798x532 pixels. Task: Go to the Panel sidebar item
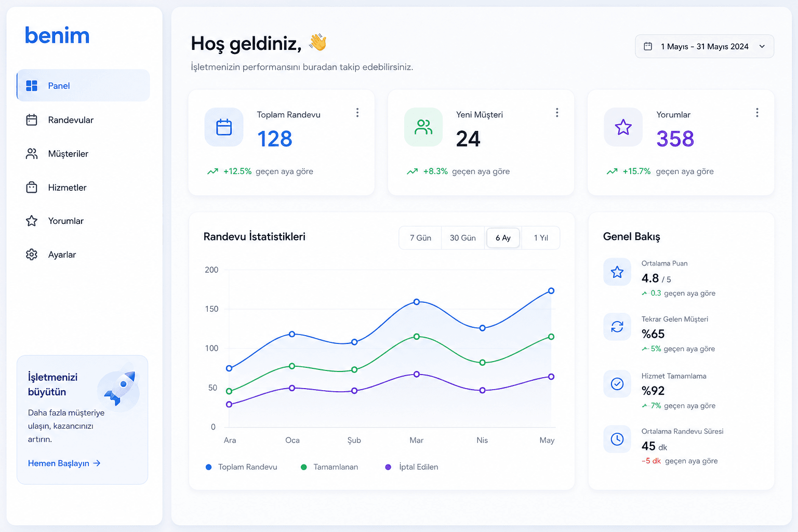click(83, 85)
